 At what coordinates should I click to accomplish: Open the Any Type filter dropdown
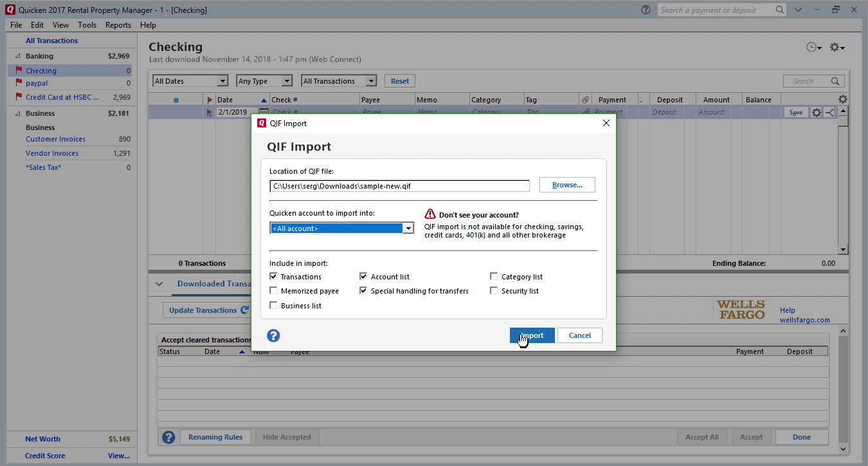point(287,81)
